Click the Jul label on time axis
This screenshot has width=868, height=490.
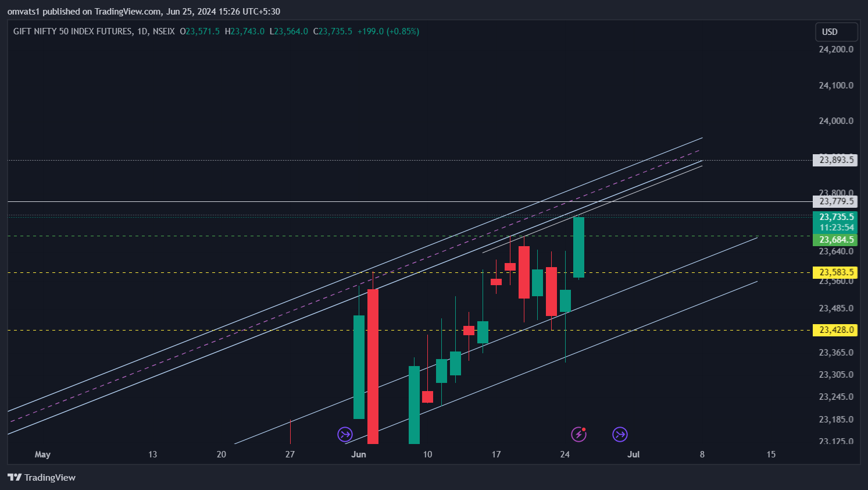(633, 455)
